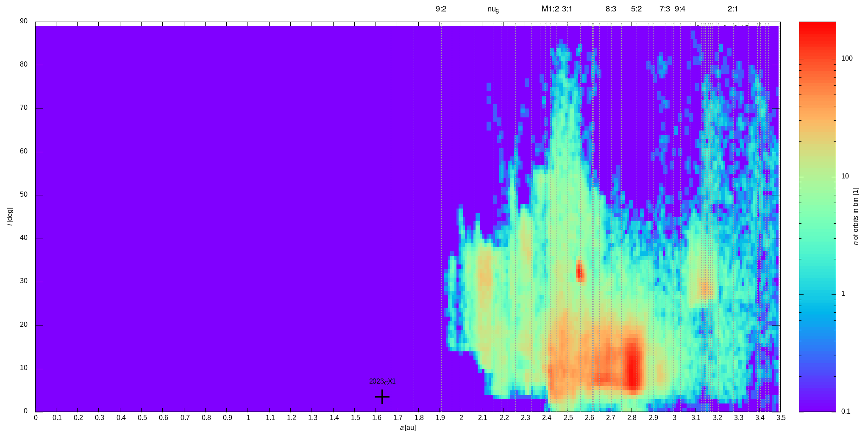This screenshot has width=868, height=434.
Task: Click the colorbar tick label 10
Action: 845,176
